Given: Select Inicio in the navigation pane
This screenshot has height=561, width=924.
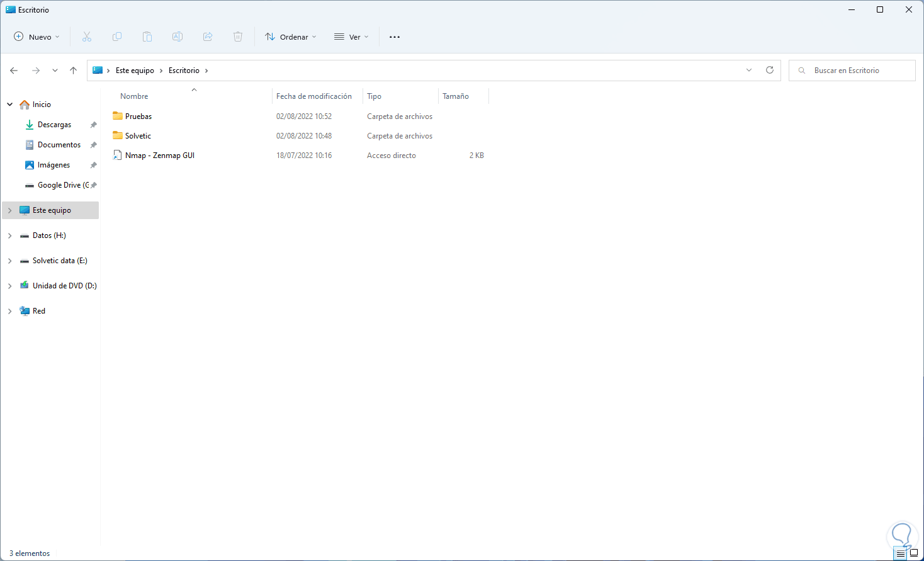Looking at the screenshot, I should (42, 105).
